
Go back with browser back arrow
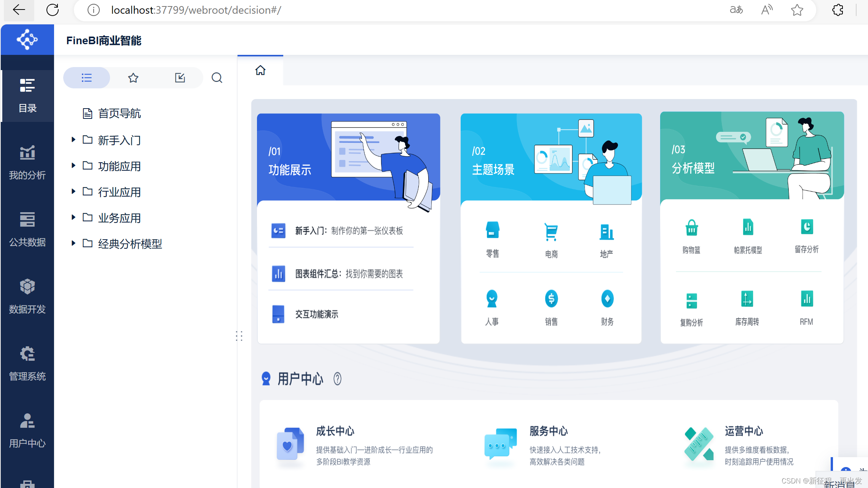19,10
